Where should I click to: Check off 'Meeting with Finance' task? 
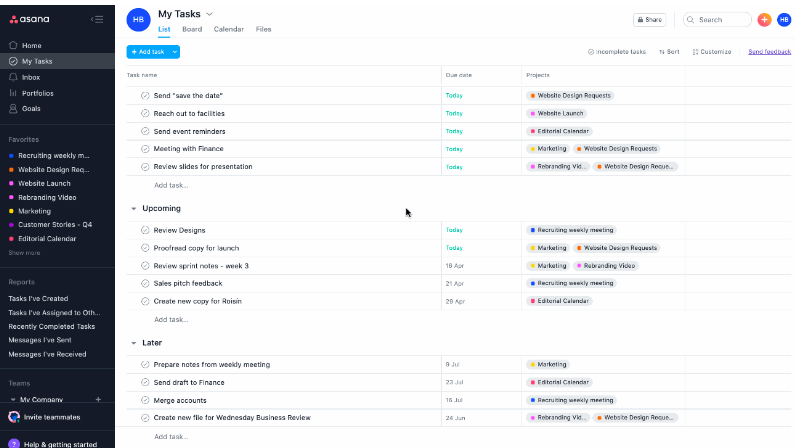tap(145, 149)
